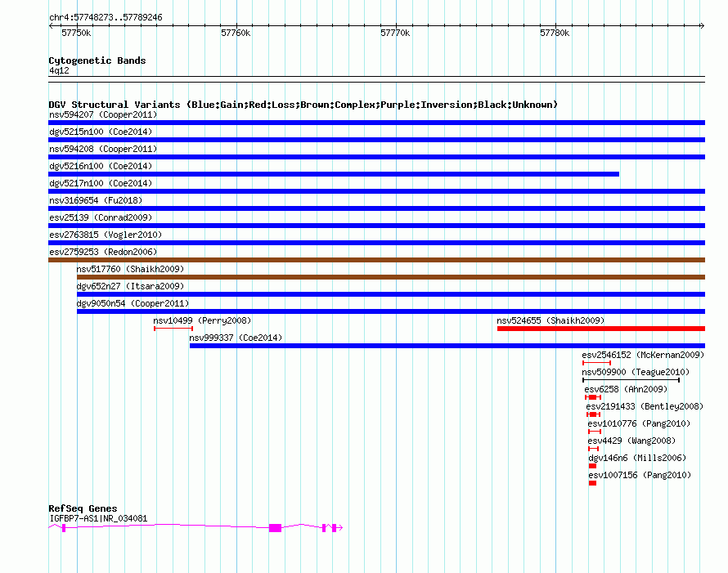
Task: Open the RefSeq Genes track title
Action: click(x=83, y=508)
